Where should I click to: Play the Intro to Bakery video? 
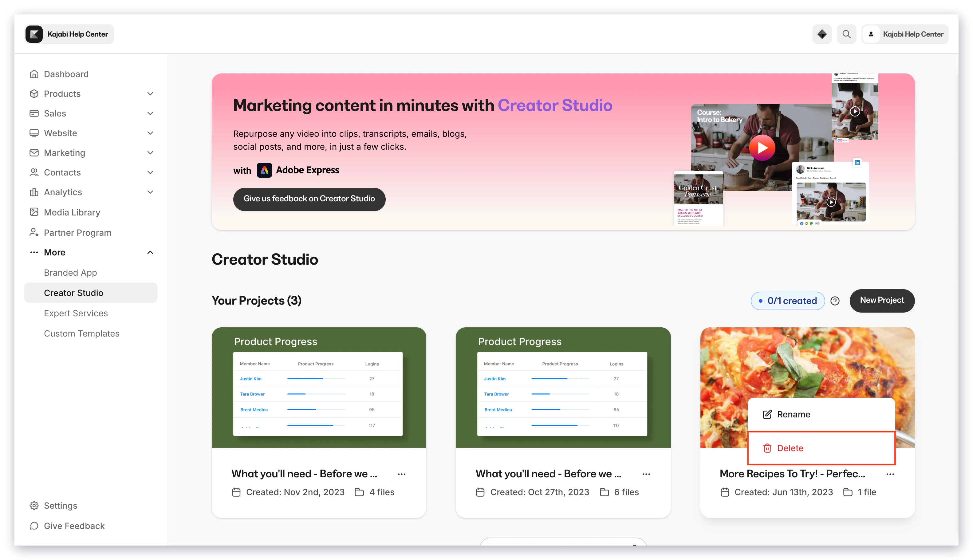(762, 148)
